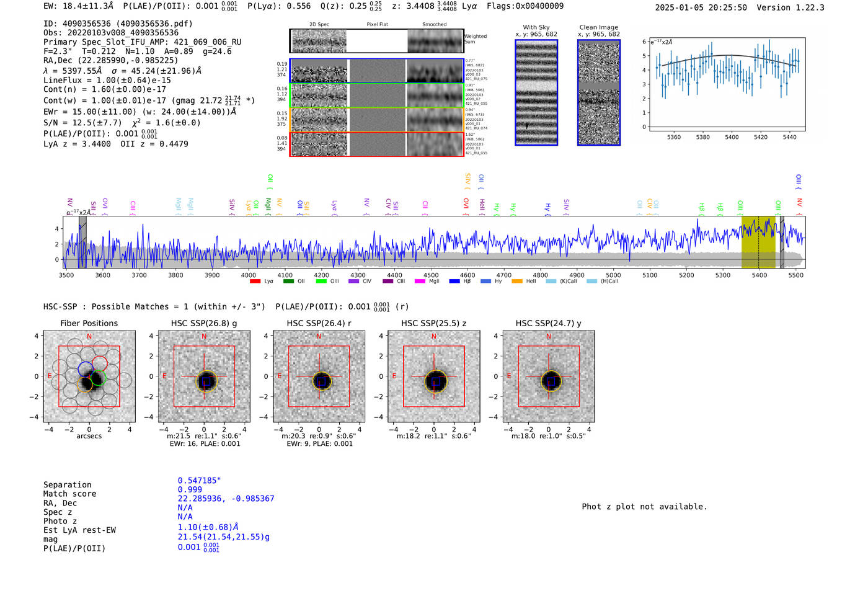Click the yellow highlighted region near 5400
This screenshot has width=868, height=591.
(758, 242)
